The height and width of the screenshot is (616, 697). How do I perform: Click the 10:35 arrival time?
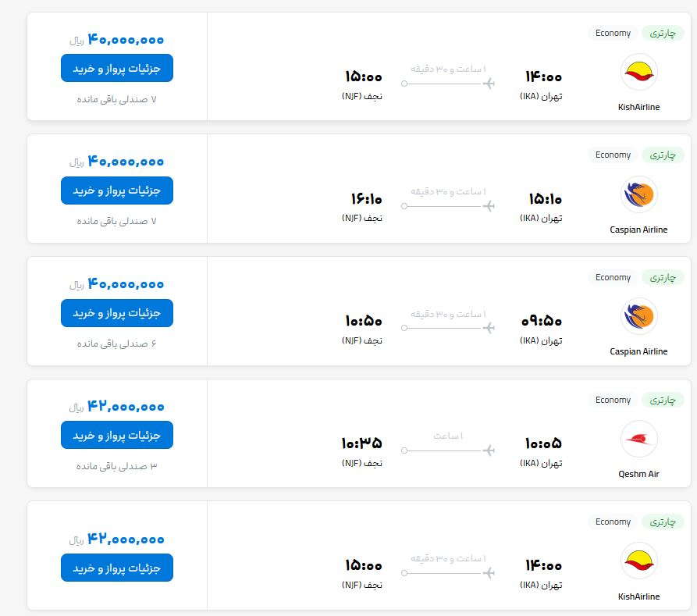[361, 443]
